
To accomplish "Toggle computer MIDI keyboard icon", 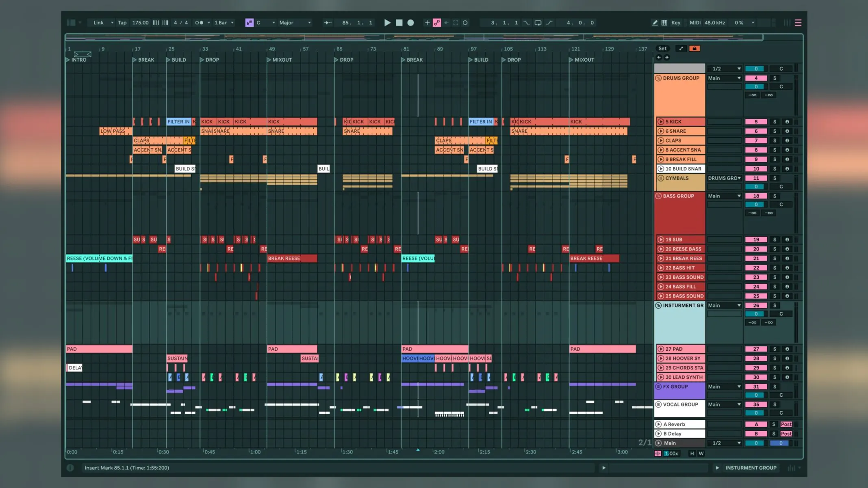I will (x=664, y=23).
